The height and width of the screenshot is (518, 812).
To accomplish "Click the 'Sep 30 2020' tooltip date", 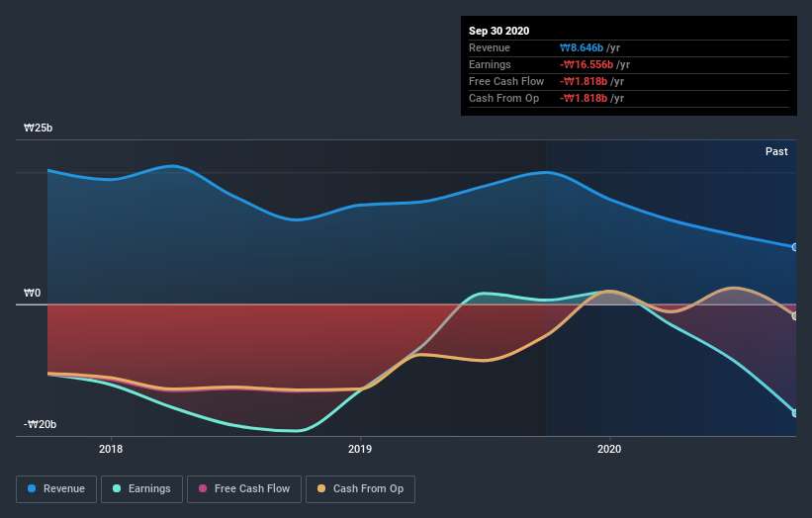I will (498, 31).
